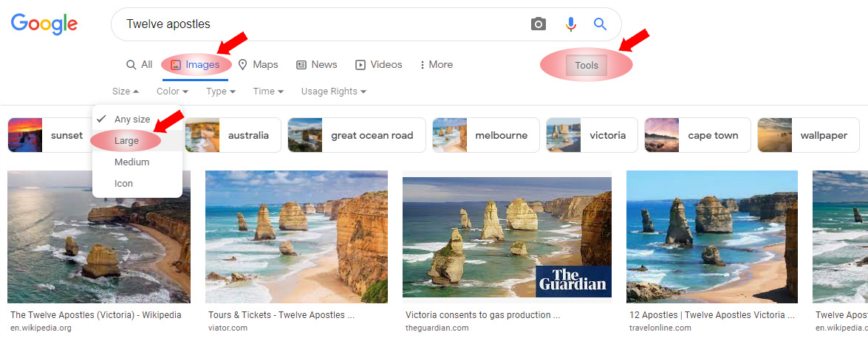Expand the Type filter dropdown
Screen dimensions: 868x338
tap(221, 92)
